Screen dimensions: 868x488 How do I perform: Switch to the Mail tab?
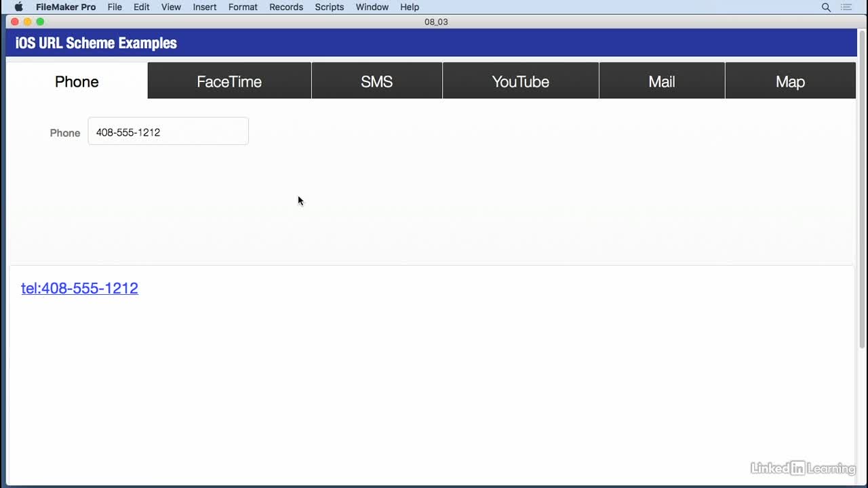(662, 81)
